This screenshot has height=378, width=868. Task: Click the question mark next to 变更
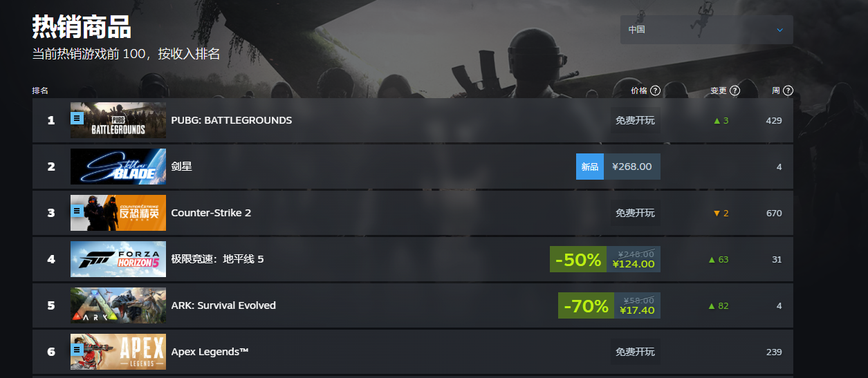click(735, 91)
